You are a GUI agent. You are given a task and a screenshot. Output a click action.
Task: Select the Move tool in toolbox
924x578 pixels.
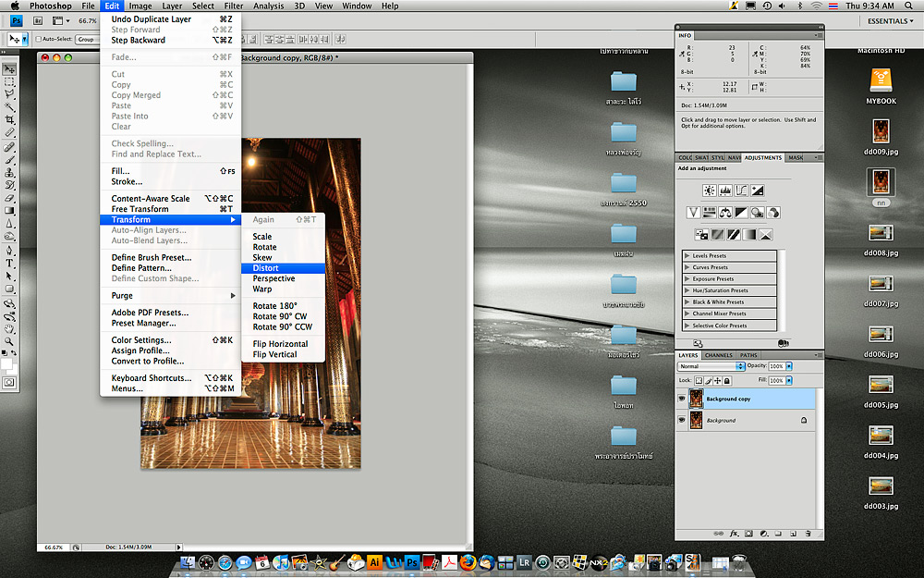click(x=9, y=69)
